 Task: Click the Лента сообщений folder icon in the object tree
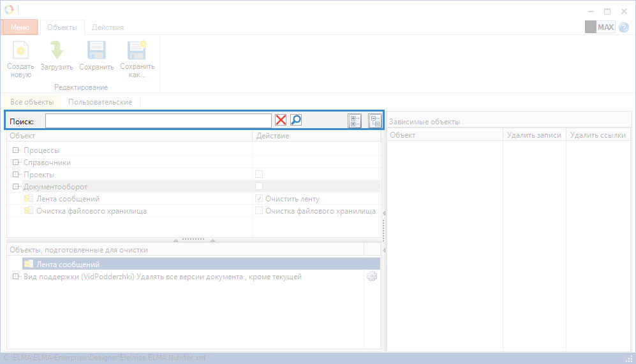click(29, 199)
